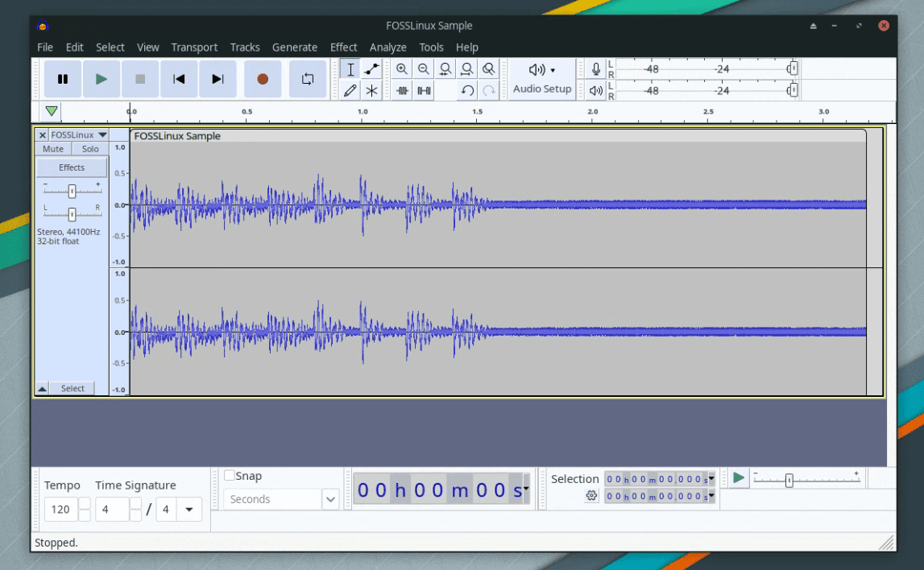The width and height of the screenshot is (924, 570).
Task: Open the Help menu
Action: (466, 47)
